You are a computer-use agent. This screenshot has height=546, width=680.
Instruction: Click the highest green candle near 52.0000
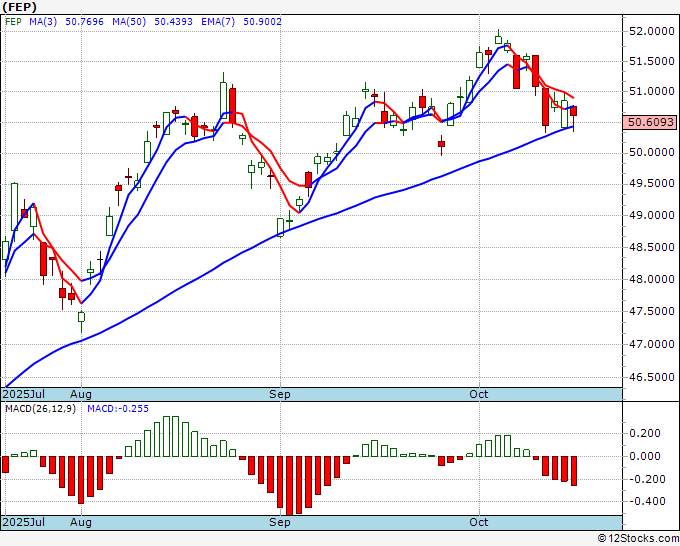point(498,39)
